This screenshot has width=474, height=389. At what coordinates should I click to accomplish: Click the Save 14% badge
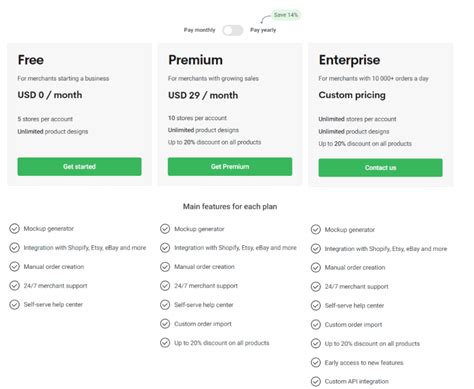286,15
